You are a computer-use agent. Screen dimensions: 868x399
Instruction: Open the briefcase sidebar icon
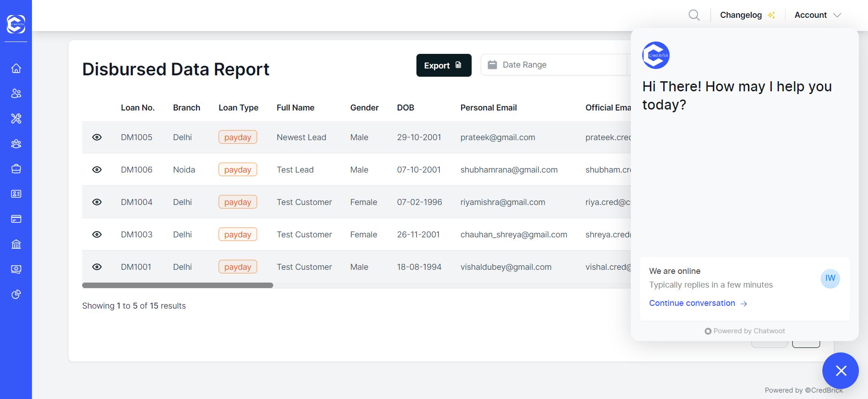[16, 169]
